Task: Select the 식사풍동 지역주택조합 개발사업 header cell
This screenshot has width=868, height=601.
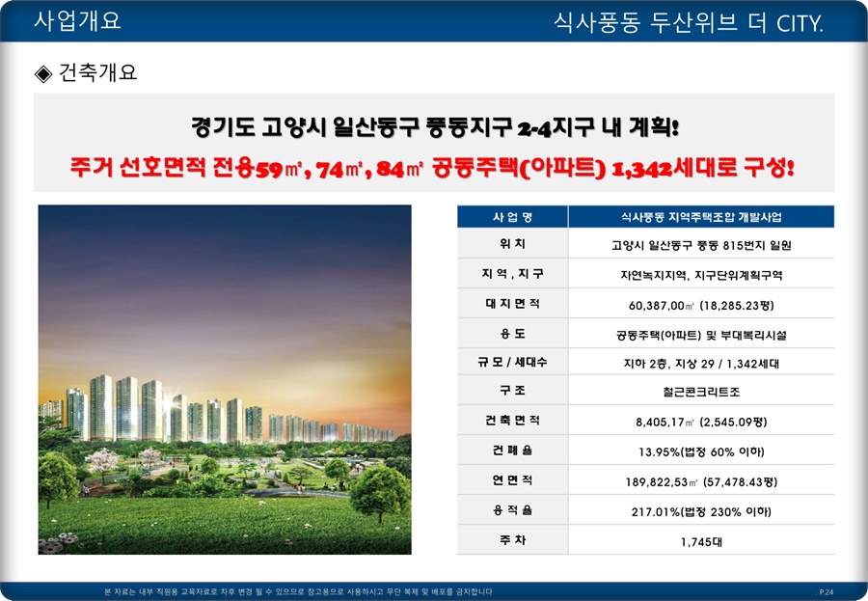Action: click(x=701, y=217)
